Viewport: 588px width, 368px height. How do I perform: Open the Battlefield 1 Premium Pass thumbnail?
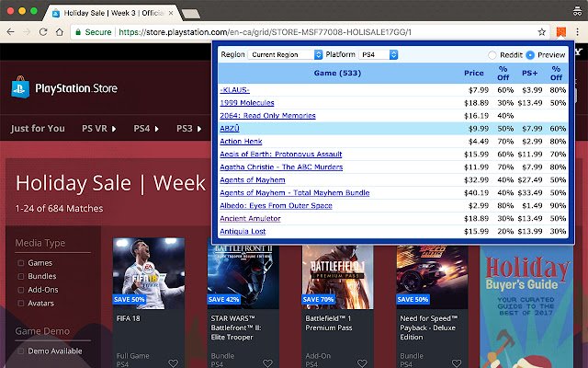pyautogui.click(x=337, y=277)
